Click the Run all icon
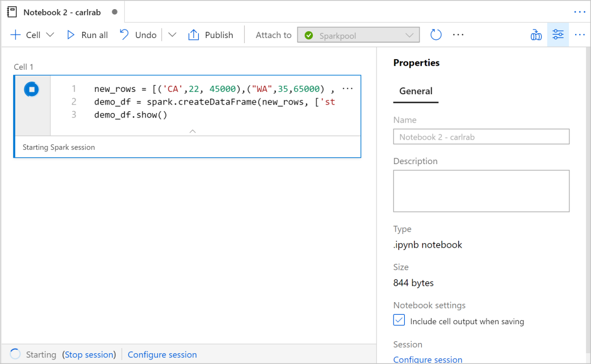 pos(70,35)
